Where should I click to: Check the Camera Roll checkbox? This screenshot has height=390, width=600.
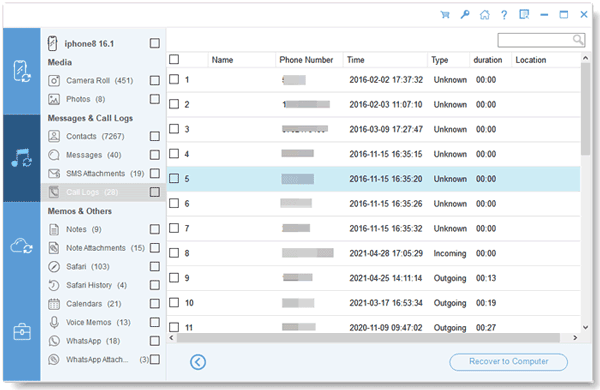click(155, 80)
